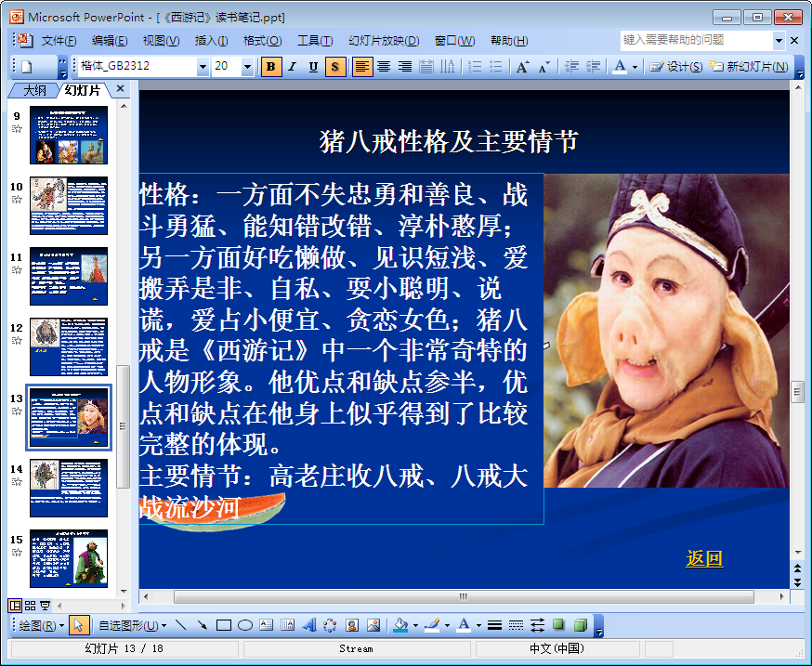This screenshot has width=812, height=666.
Task: Insert clip art from drawing toolbar
Action: (x=352, y=625)
